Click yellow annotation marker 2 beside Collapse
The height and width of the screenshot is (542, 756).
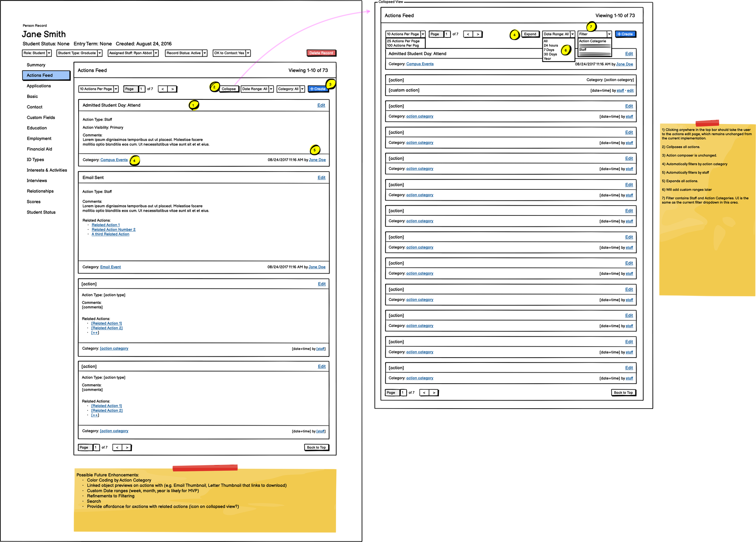(x=214, y=87)
